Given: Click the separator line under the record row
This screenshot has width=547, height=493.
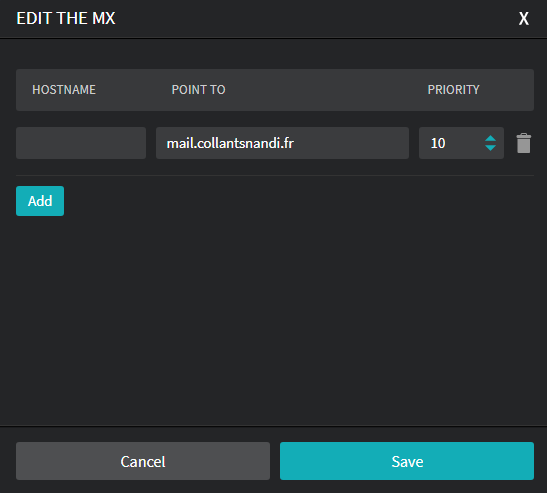Looking at the screenshot, I should pos(275,175).
